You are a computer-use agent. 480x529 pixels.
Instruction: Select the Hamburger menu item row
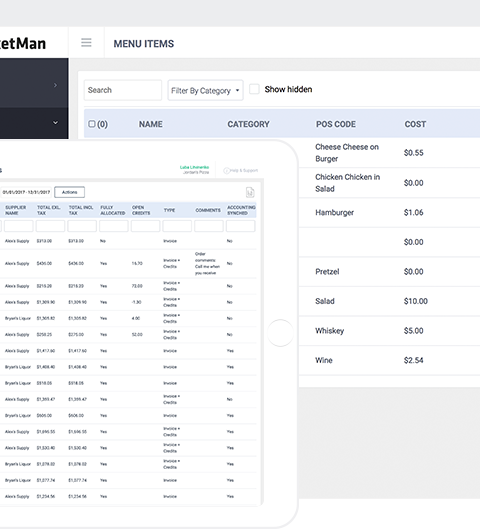coord(389,213)
